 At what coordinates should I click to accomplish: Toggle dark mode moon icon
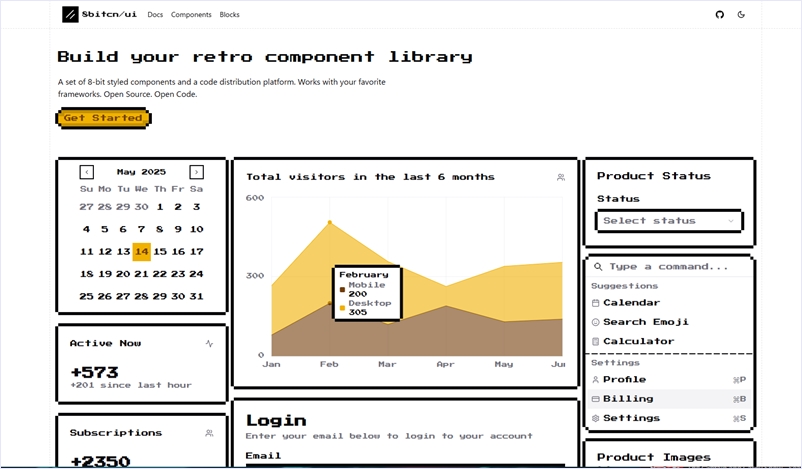click(741, 15)
